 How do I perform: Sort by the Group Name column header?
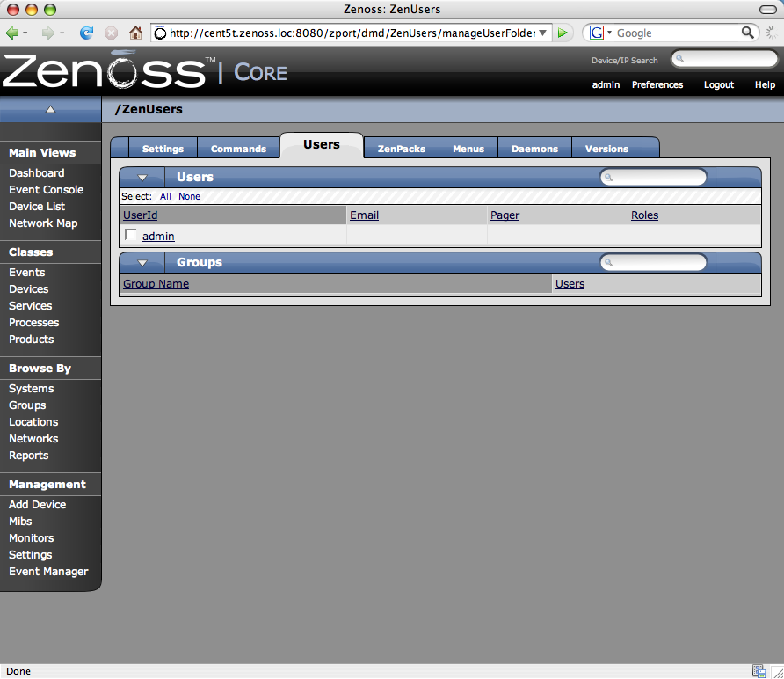[156, 284]
